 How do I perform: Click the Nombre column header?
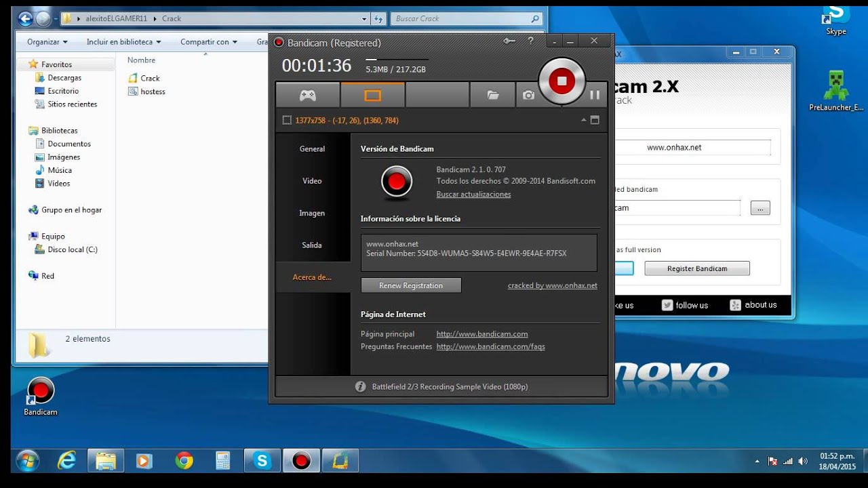pos(141,60)
